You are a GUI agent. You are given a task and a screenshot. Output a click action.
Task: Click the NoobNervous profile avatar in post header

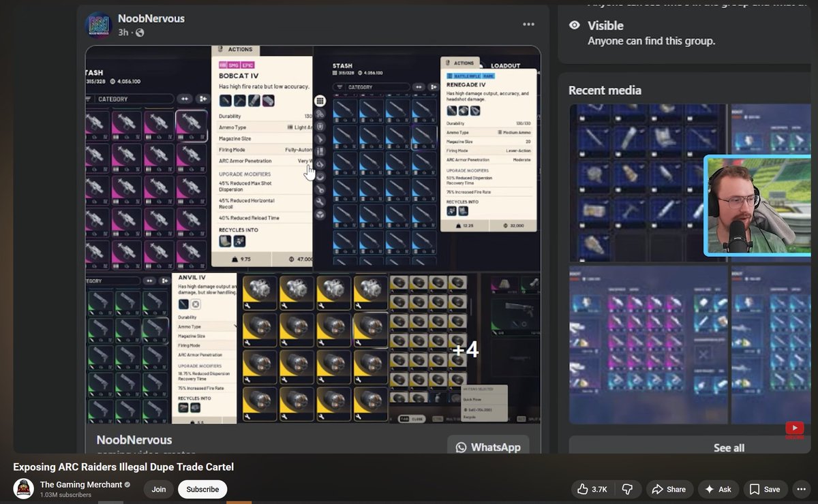point(98,25)
